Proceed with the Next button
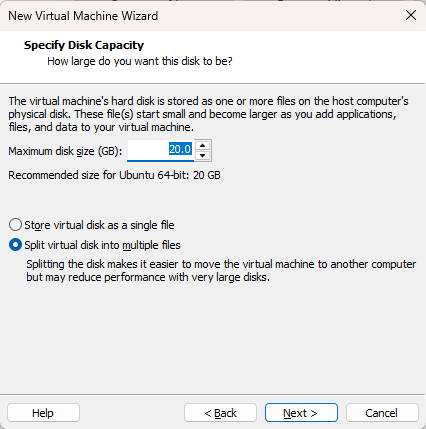 pyautogui.click(x=301, y=413)
